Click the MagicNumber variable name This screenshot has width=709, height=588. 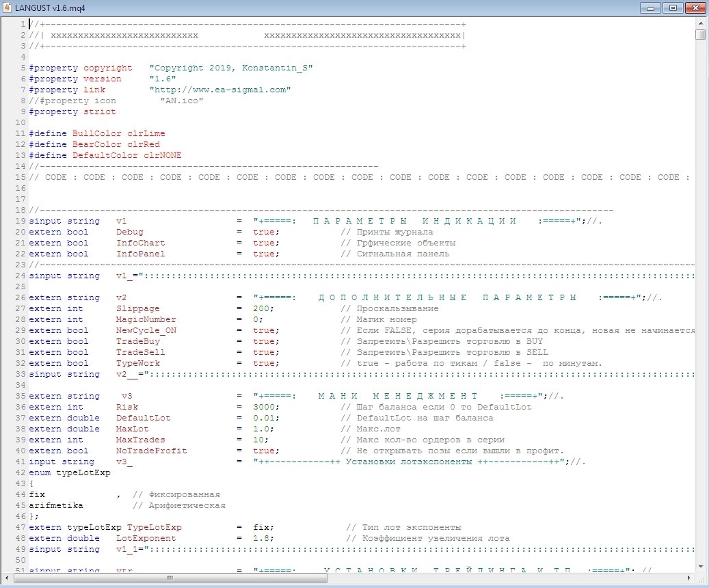pos(146,319)
